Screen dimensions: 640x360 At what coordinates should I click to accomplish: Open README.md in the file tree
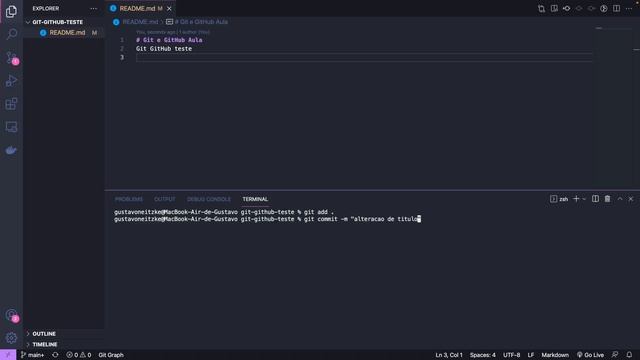(x=64, y=33)
